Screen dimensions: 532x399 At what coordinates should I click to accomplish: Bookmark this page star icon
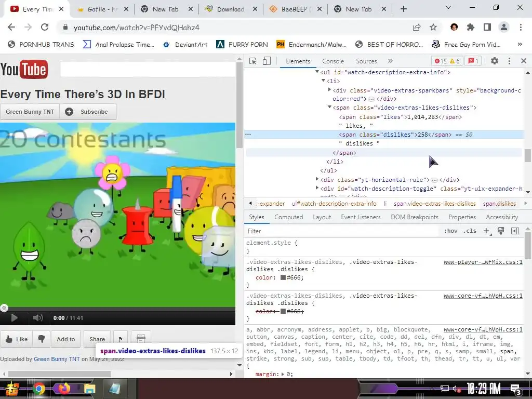click(x=433, y=27)
